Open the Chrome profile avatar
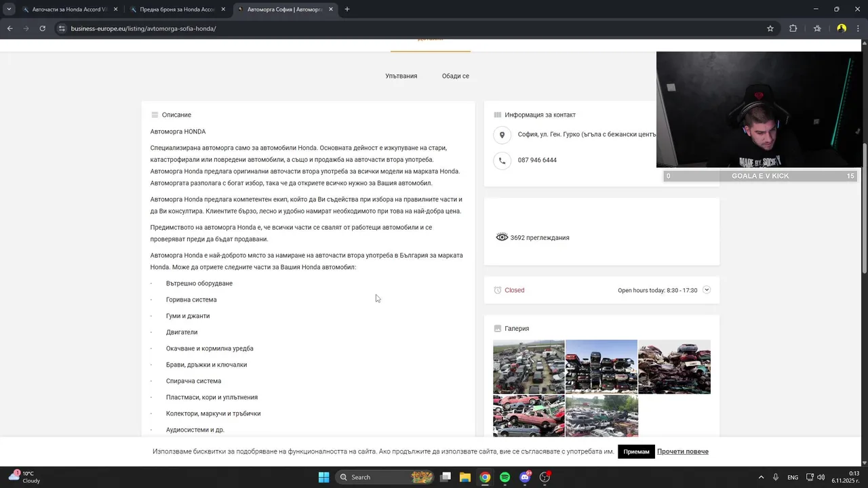Viewport: 868px width, 488px height. pyautogui.click(x=842, y=28)
